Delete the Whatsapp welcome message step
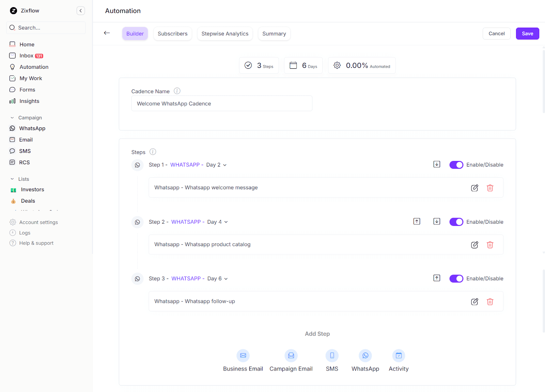Image resolution: width=545 pixels, height=392 pixels. 490,188
